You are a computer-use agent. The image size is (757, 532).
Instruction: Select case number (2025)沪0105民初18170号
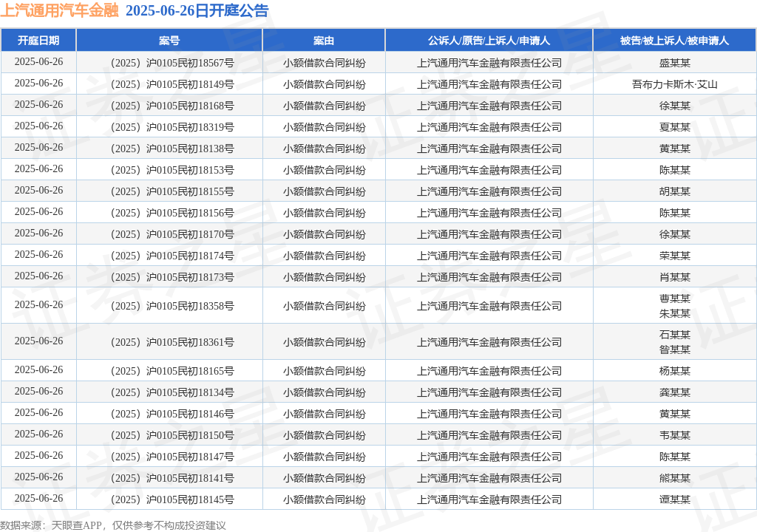pos(172,234)
